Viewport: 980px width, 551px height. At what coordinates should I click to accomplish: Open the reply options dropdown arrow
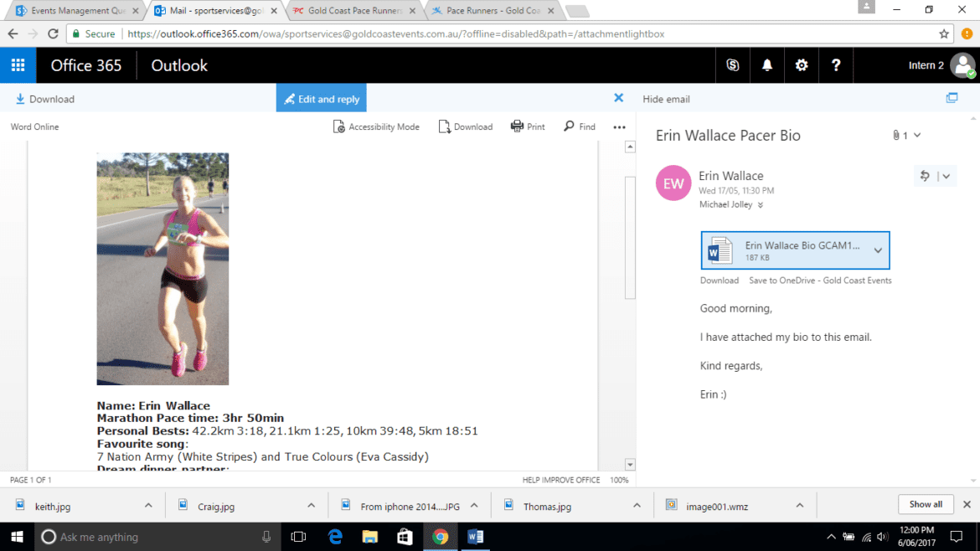click(x=946, y=177)
